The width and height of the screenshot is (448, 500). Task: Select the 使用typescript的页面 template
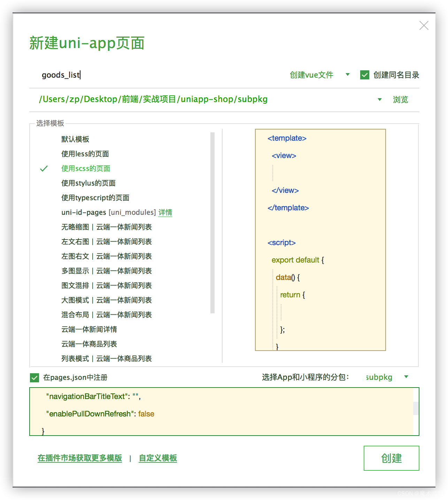tap(95, 198)
